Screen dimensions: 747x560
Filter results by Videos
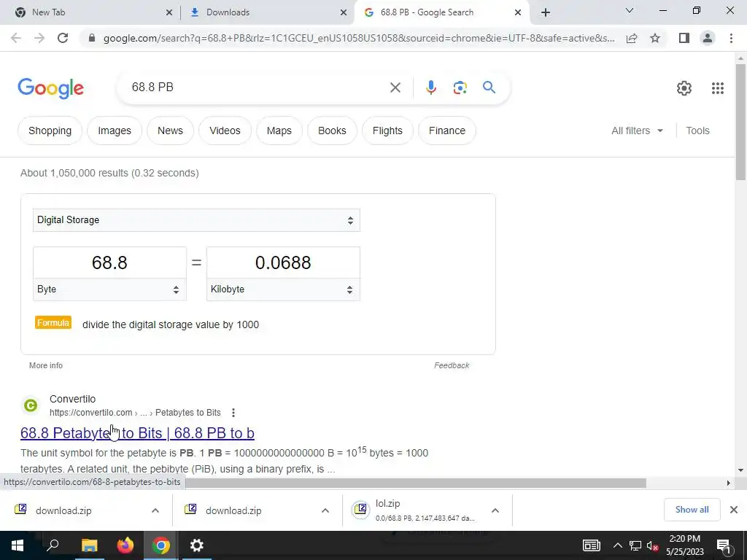225,131
